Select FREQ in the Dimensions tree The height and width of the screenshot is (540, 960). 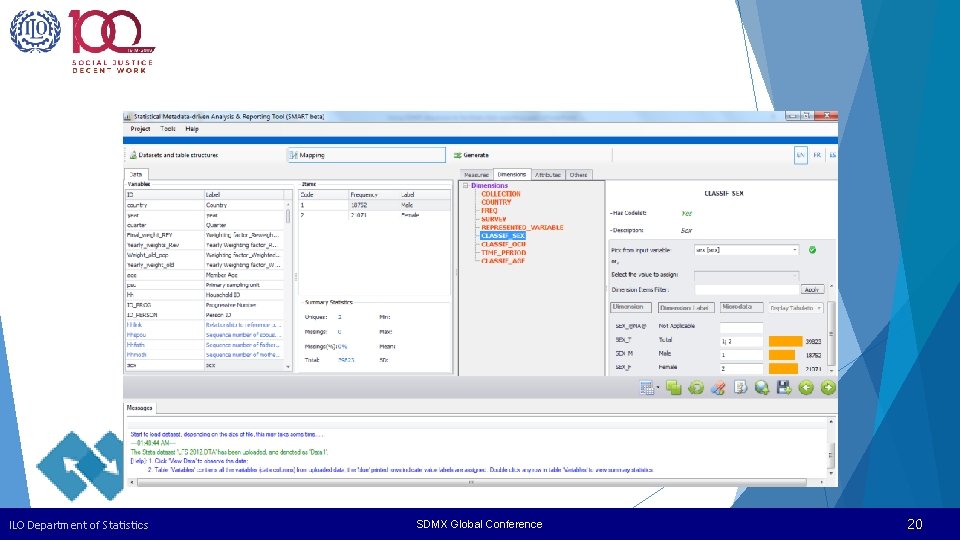click(x=489, y=211)
